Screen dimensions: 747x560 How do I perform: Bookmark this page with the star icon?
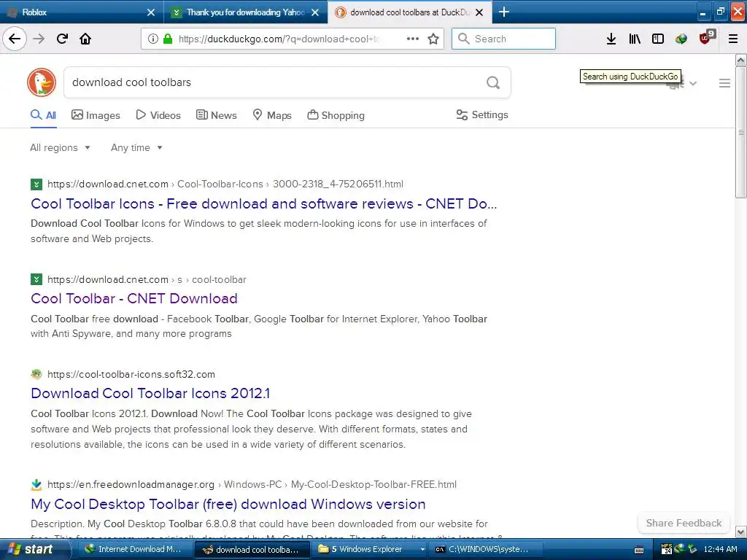(433, 39)
